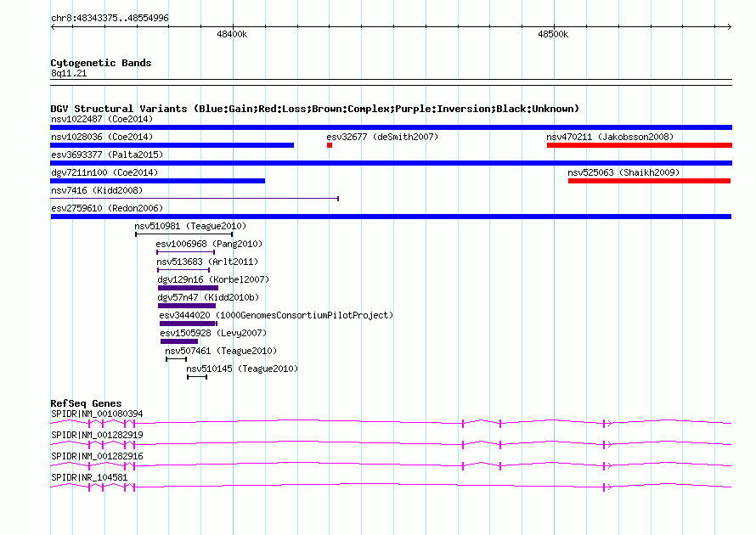Select the nsv510145 (Teague2010) black span

[197, 377]
